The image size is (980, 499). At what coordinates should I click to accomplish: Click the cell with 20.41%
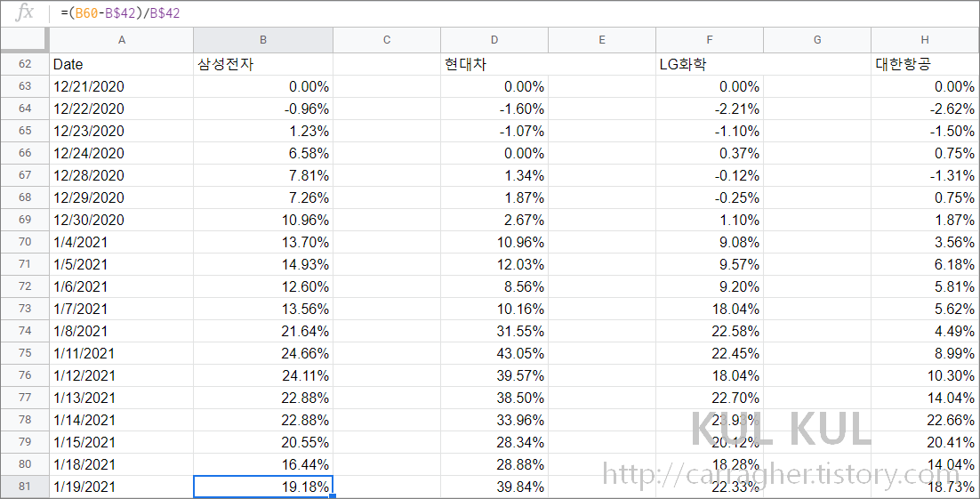point(925,442)
